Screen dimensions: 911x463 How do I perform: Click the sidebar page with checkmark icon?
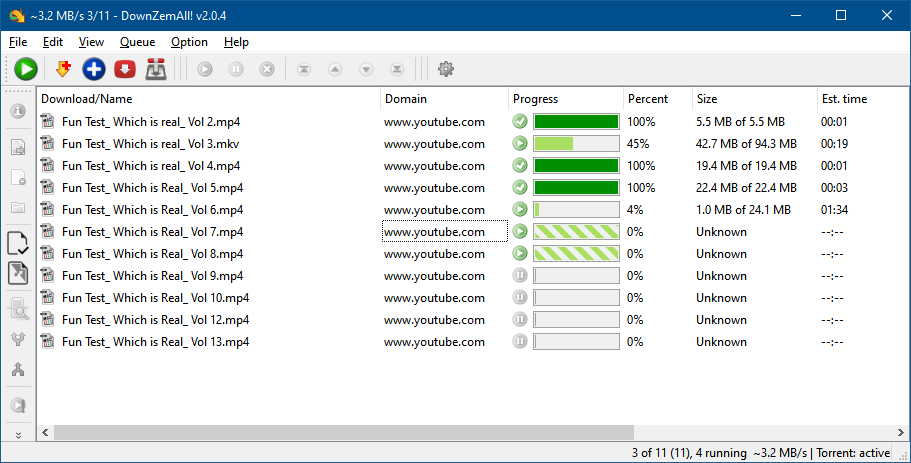point(18,243)
